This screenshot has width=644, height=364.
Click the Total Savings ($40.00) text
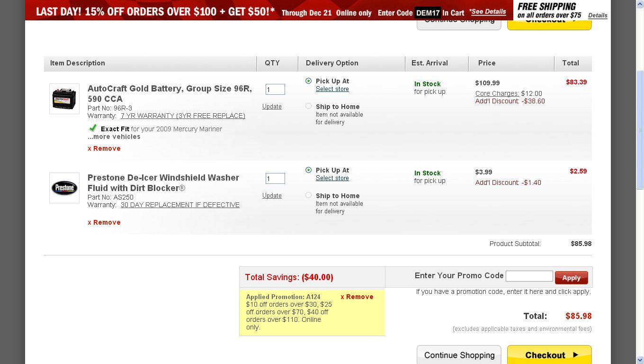(289, 277)
